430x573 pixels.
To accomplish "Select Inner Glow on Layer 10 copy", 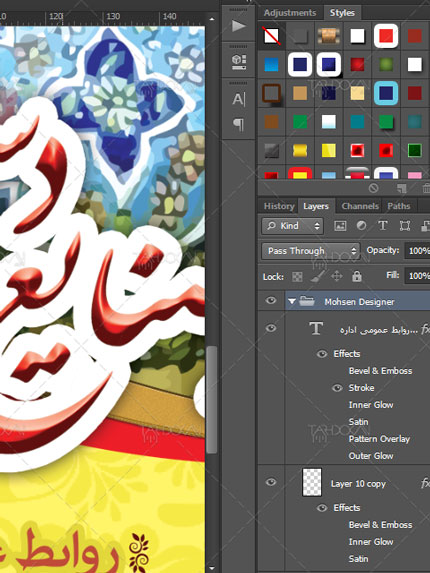I will coord(371,542).
